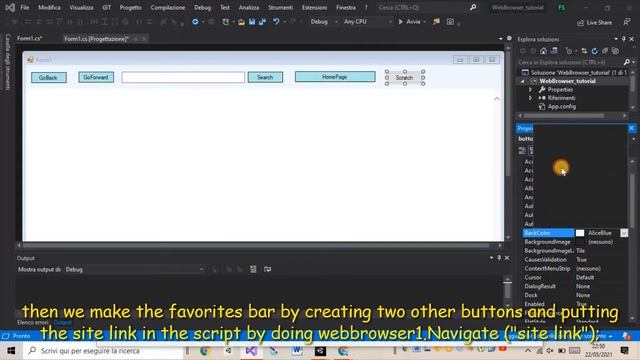Select the Soluzione 'WebBrowser_tutorial' node
Viewport: 640px width, 360px height.
point(575,73)
